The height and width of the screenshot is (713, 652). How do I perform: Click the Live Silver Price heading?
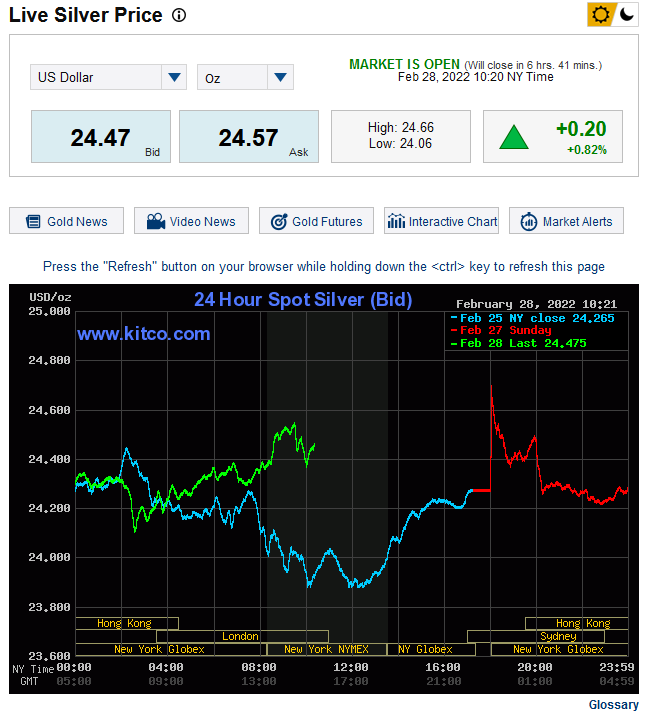[x=85, y=15]
